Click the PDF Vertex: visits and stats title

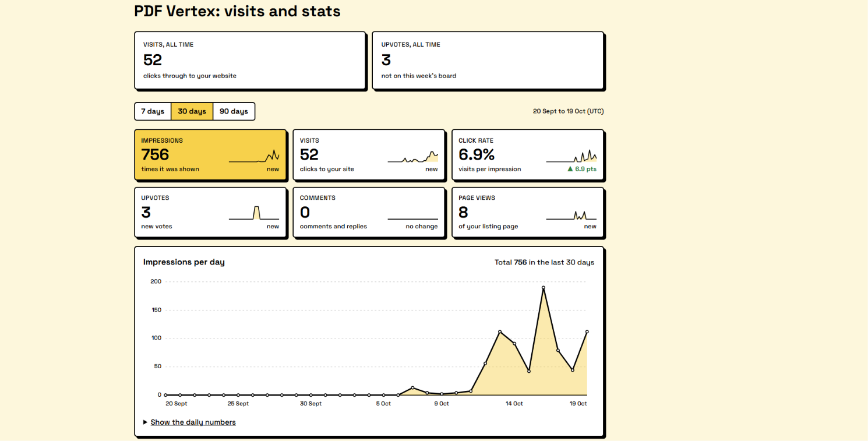pyautogui.click(x=237, y=11)
